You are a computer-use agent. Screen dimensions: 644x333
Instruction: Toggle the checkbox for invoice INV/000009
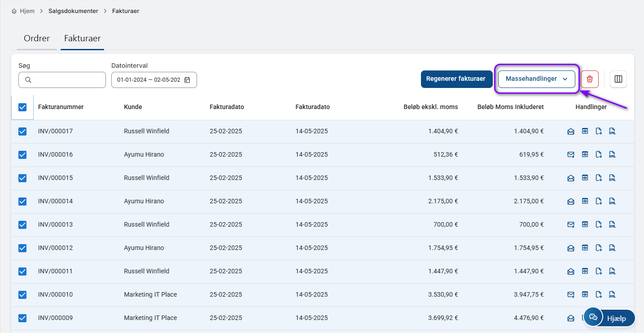pyautogui.click(x=22, y=318)
